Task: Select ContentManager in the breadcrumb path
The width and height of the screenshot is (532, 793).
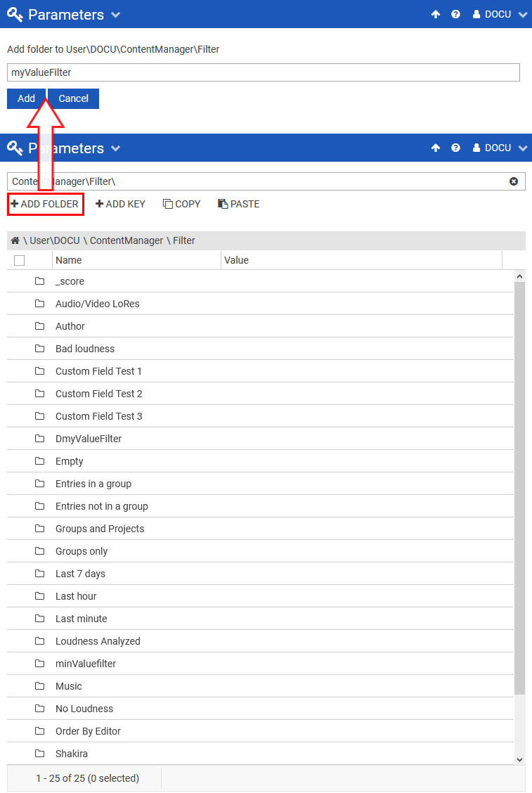Action: coord(126,240)
